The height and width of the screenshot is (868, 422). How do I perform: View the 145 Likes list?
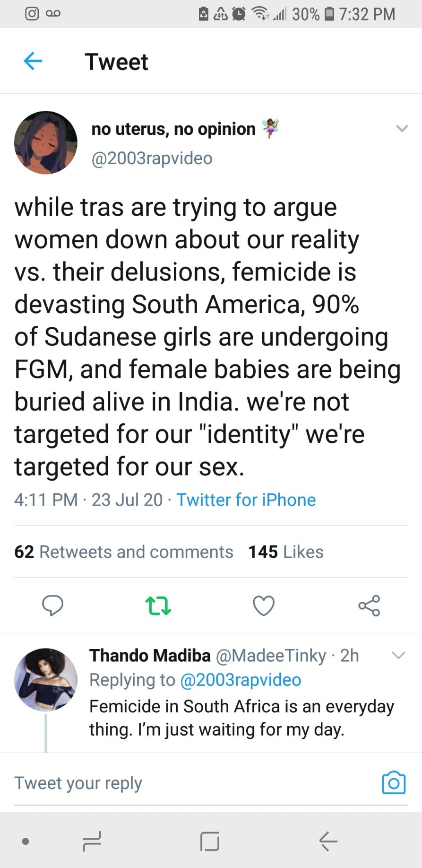[286, 552]
